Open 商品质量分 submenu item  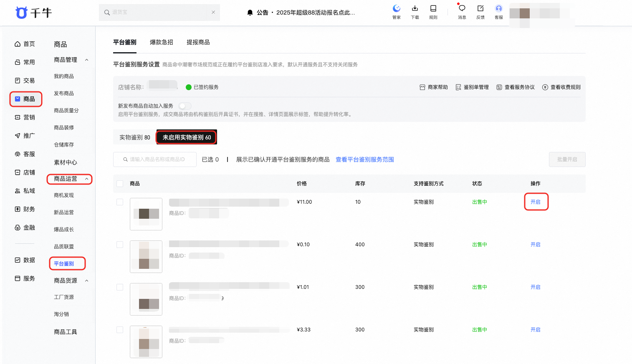coord(66,111)
